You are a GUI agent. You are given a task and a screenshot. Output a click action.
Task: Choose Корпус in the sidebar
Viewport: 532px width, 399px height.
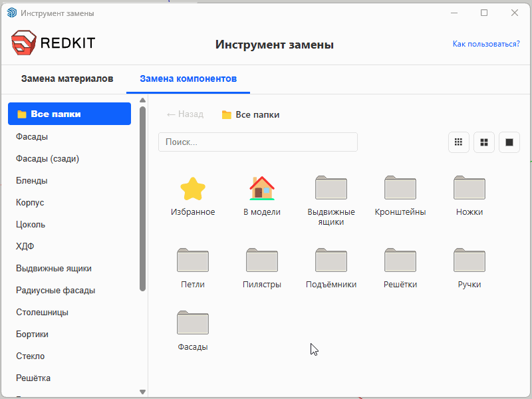click(x=30, y=203)
